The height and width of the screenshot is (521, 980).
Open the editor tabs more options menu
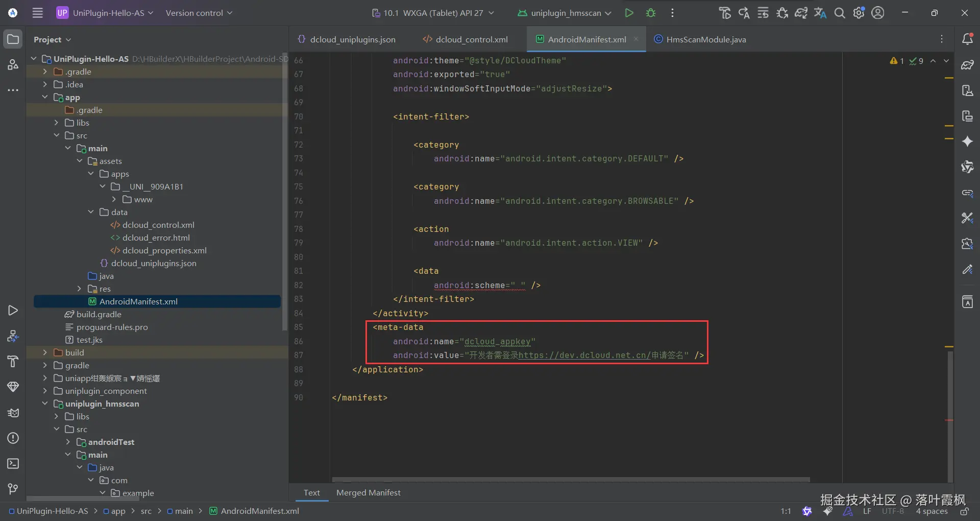[x=942, y=39]
